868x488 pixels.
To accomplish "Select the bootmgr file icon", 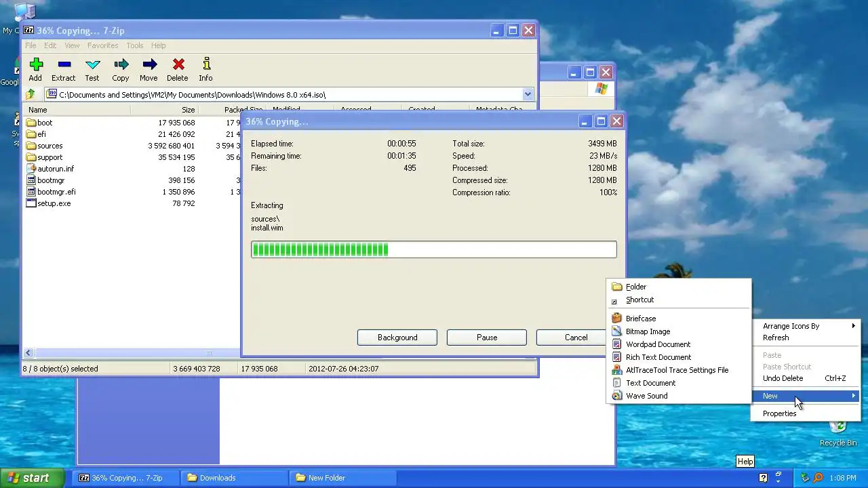I will [x=31, y=180].
